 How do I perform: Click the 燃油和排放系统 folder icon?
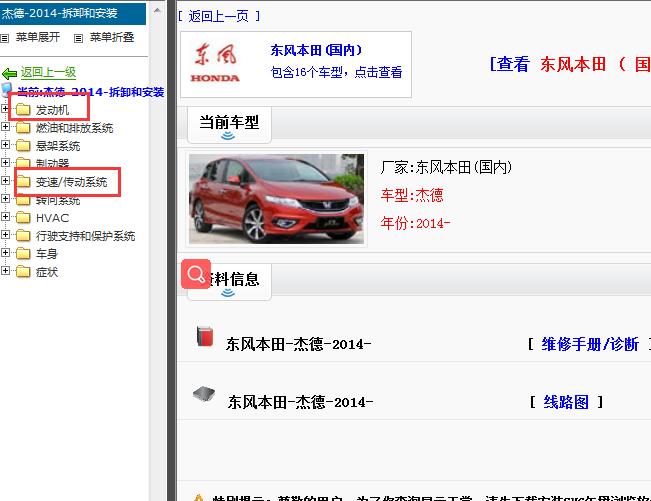23,128
